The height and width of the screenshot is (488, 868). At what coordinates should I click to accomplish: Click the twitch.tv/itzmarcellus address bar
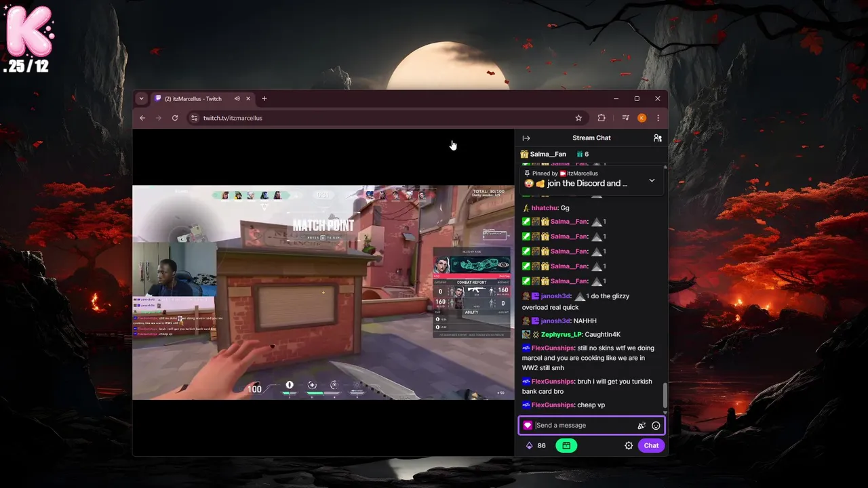coord(387,118)
